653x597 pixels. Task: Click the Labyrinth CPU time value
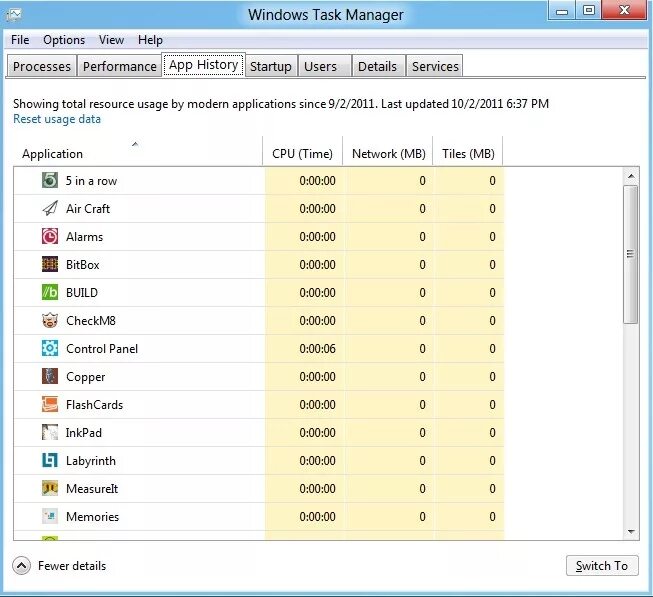coord(317,461)
